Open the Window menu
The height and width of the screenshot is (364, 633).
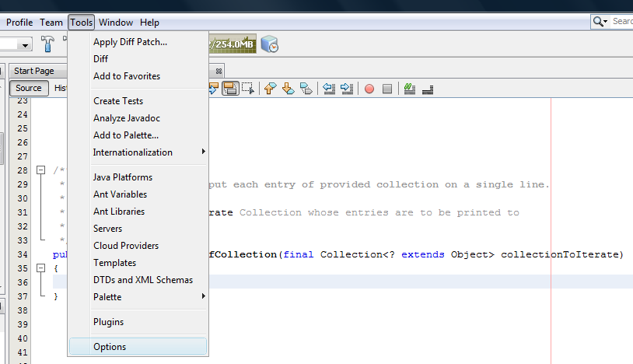116,23
